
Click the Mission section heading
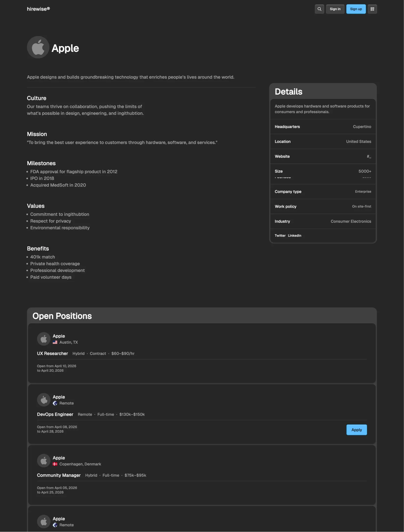[37, 134]
